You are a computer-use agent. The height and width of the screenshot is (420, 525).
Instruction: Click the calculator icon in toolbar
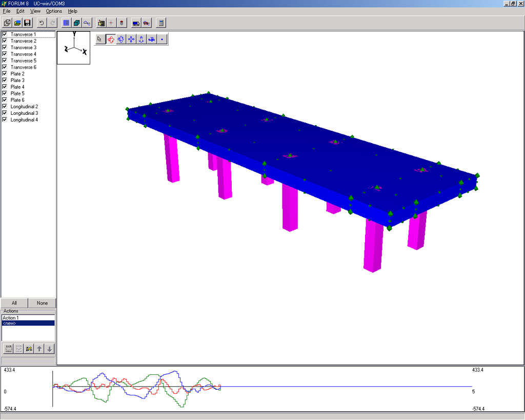(161, 23)
